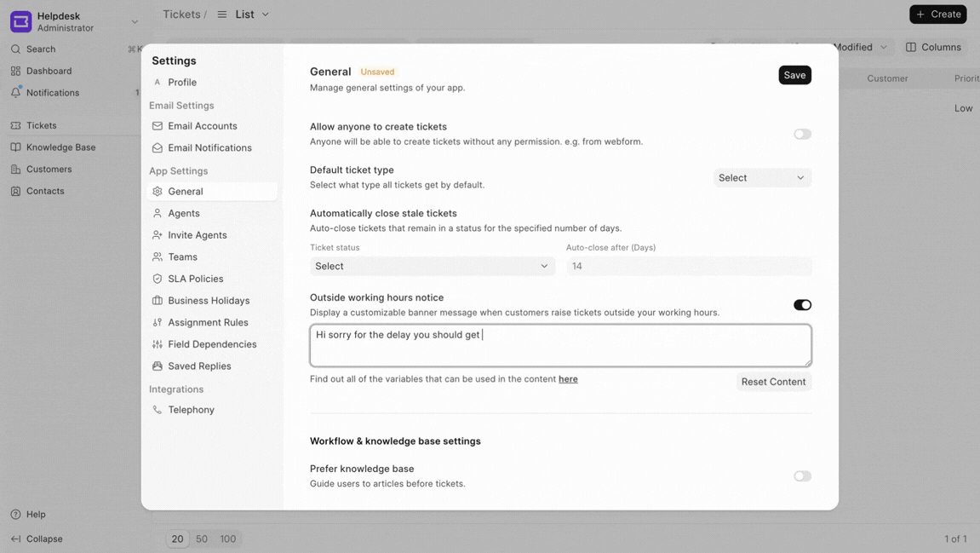Screen dimensions: 980x553
Task: Click the Telephony phone icon
Action: 158,410
